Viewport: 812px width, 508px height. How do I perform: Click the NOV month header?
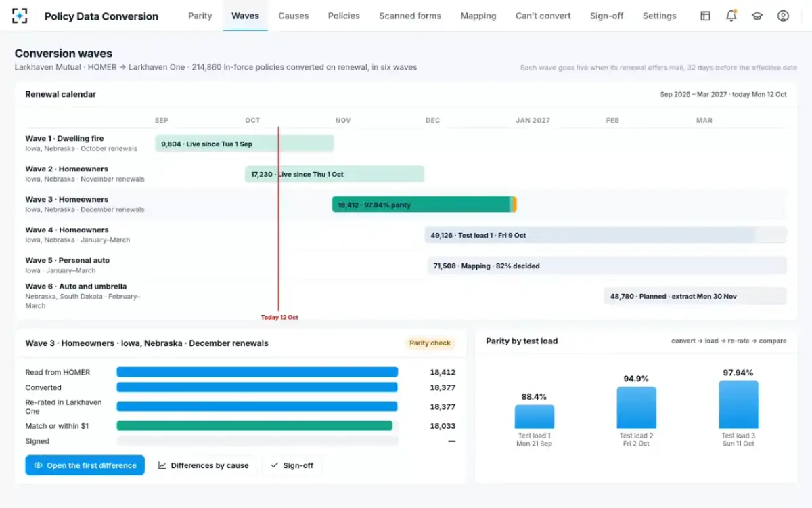click(343, 120)
